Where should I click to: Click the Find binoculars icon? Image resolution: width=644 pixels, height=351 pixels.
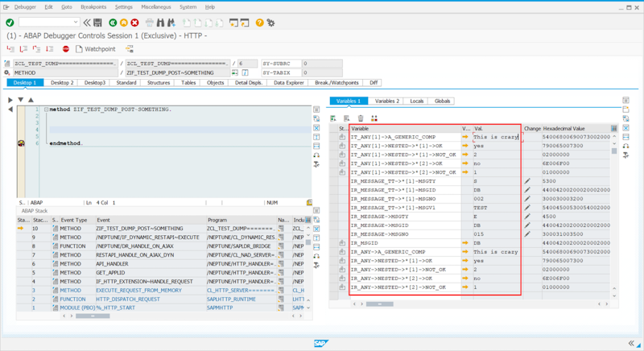(x=160, y=23)
